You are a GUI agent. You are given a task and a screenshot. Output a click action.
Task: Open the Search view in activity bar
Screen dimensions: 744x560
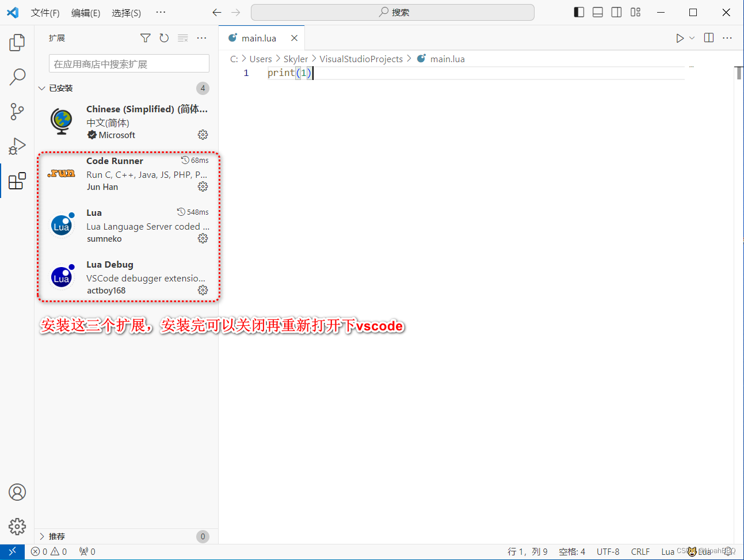coord(17,77)
